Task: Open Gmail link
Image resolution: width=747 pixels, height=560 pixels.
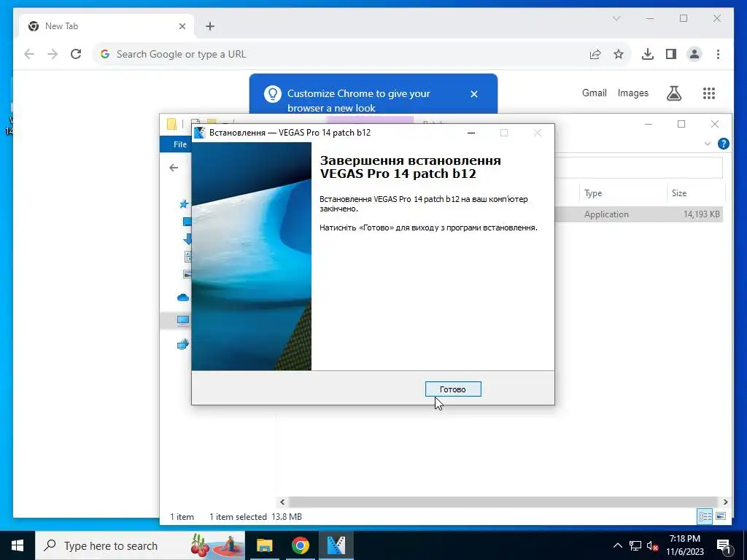Action: tap(594, 93)
